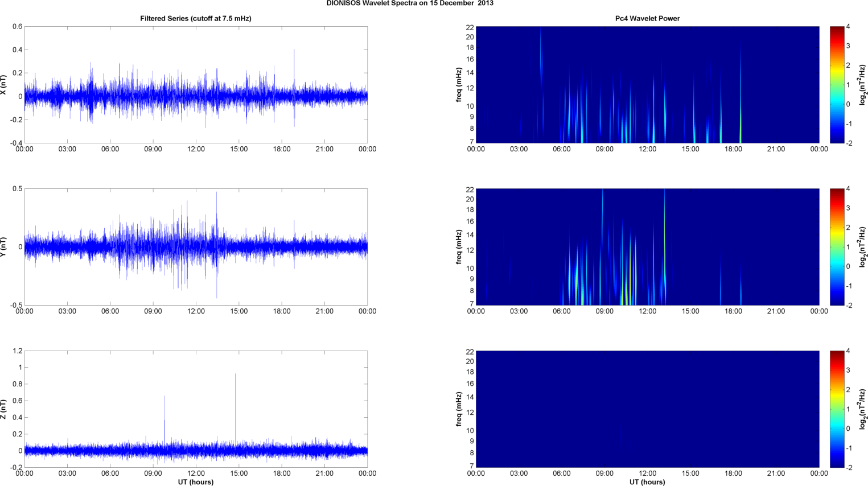Click the middle Pc4 wavelet power spectrogram

click(x=647, y=247)
